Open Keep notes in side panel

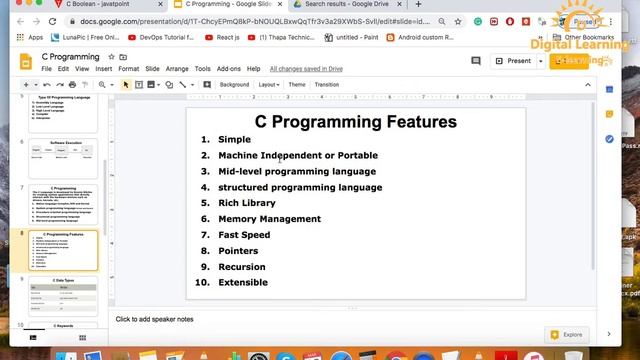(609, 114)
